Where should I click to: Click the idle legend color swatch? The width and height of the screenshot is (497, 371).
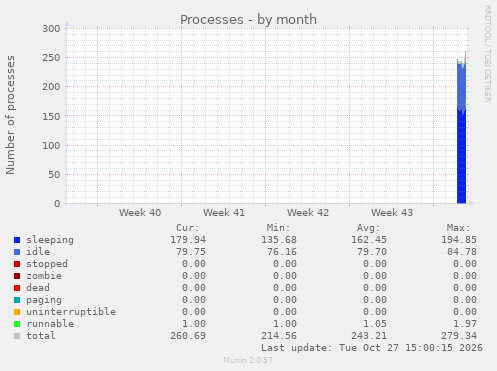[17, 252]
